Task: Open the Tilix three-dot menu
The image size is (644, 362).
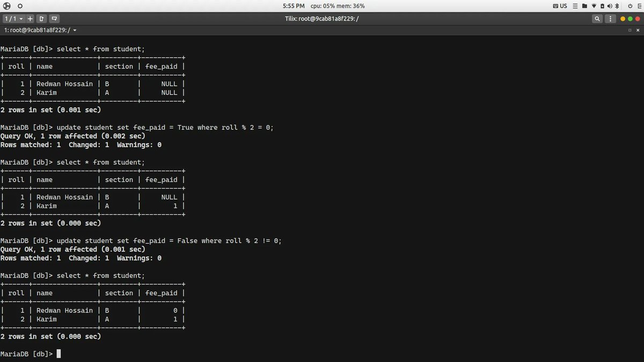Action: (610, 19)
